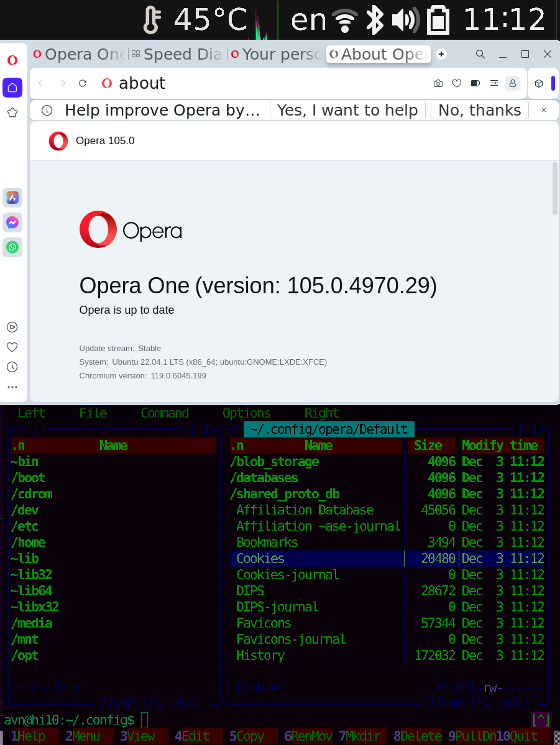Screen dimensions: 560x745
Task: Open Messenger icon in Opera sidebar
Action: click(12, 222)
